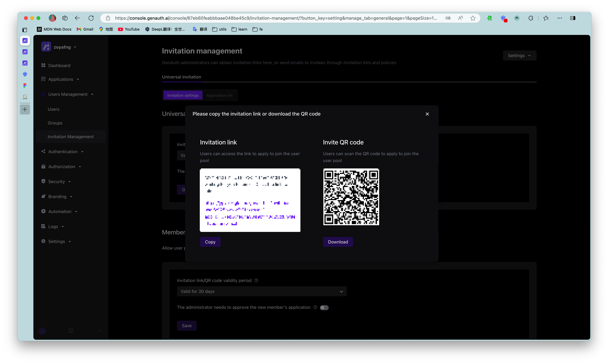The width and height of the screenshot is (609, 364).
Task: Open the Dashboard page
Action: pyautogui.click(x=59, y=66)
